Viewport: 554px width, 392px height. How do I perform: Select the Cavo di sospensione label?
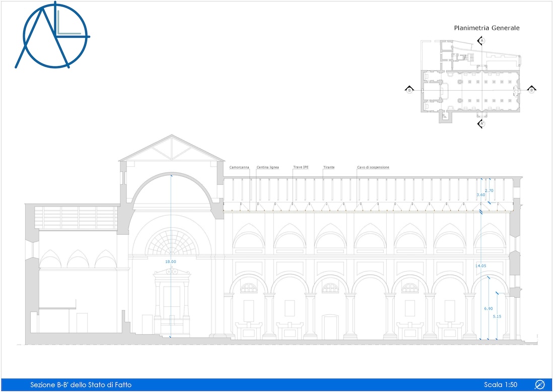click(x=373, y=167)
